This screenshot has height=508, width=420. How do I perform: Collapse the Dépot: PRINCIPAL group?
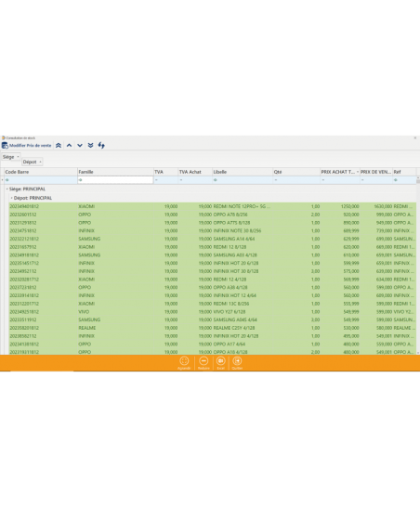pos(12,198)
